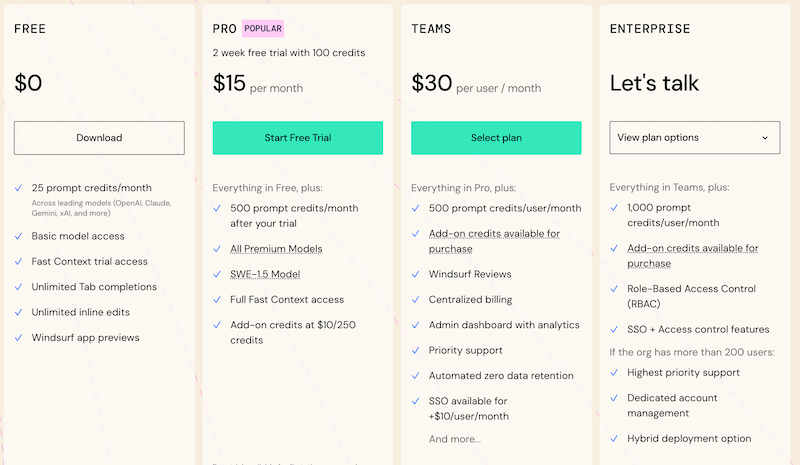Click checkmark icon beside Basic model access
Screen dimensions: 800x465
19,236
